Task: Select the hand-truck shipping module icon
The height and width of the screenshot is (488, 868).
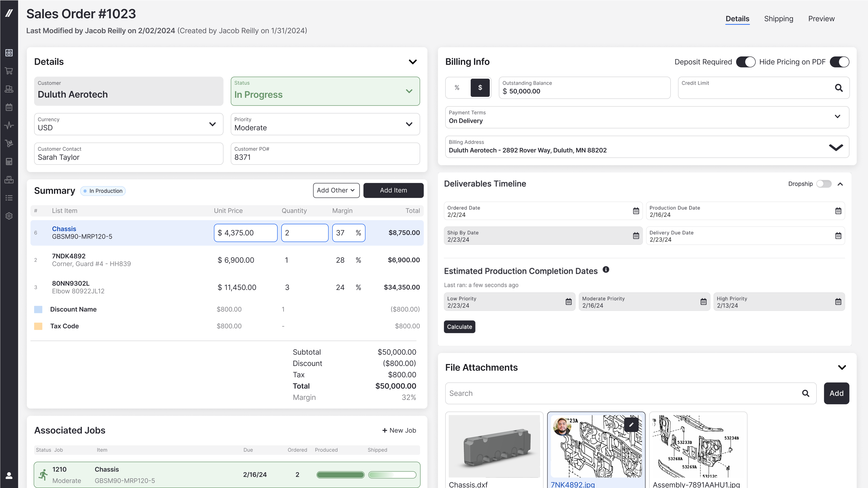Action: click(x=9, y=143)
